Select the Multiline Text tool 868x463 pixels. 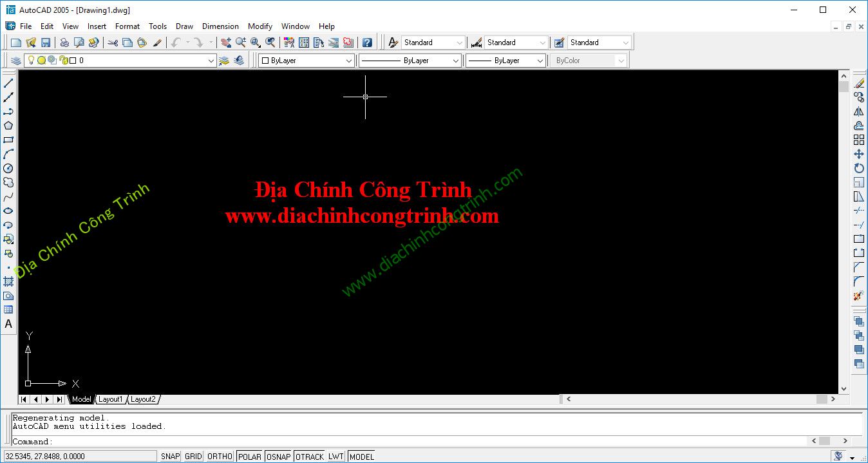tap(8, 324)
